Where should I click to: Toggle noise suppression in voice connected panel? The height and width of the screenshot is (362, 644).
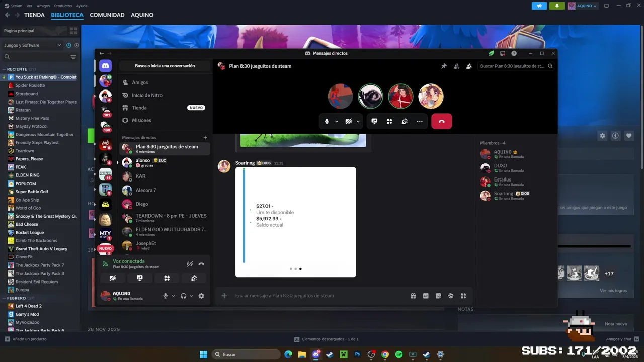(190, 264)
